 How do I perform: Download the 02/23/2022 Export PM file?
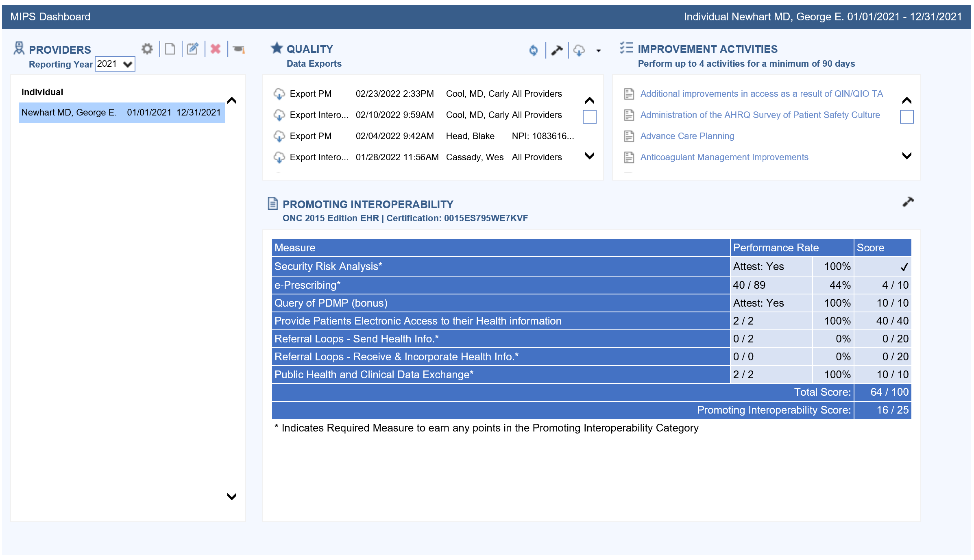coord(279,94)
